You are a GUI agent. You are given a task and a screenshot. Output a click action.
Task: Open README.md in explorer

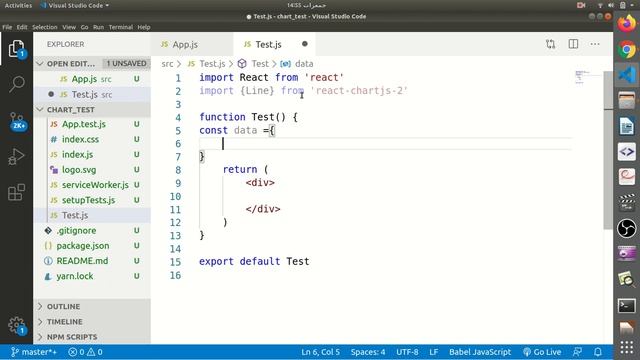click(x=92, y=261)
